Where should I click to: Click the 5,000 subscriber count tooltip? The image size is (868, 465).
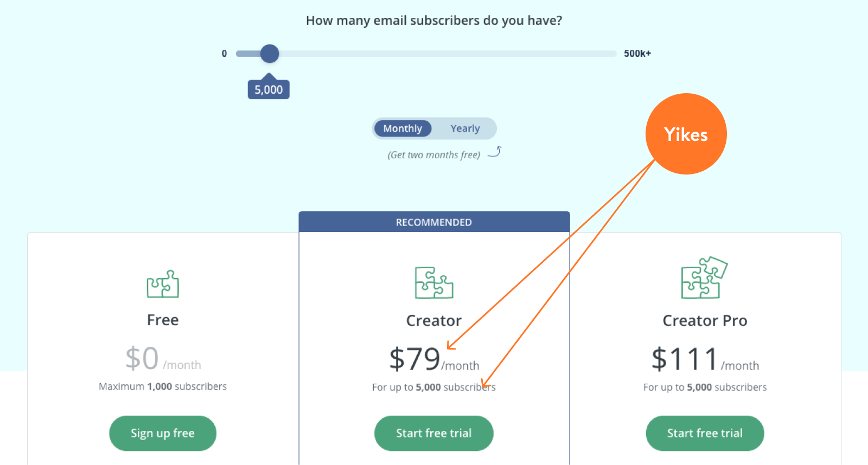click(269, 89)
